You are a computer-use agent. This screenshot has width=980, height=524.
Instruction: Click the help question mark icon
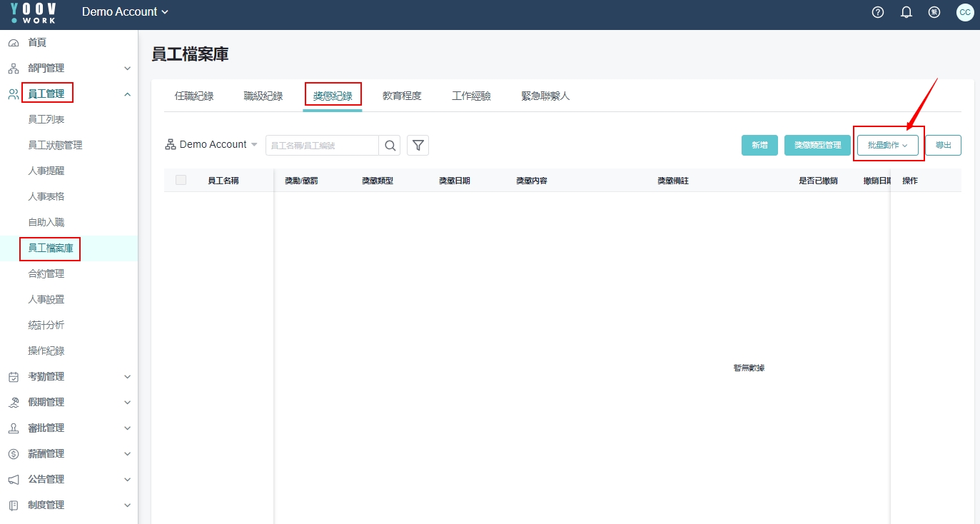tap(878, 12)
